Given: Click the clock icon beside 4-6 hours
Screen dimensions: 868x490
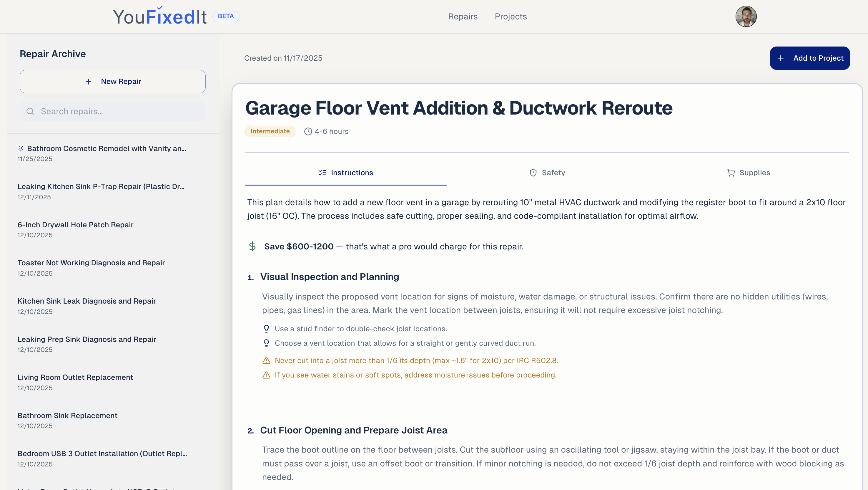Looking at the screenshot, I should (x=308, y=132).
